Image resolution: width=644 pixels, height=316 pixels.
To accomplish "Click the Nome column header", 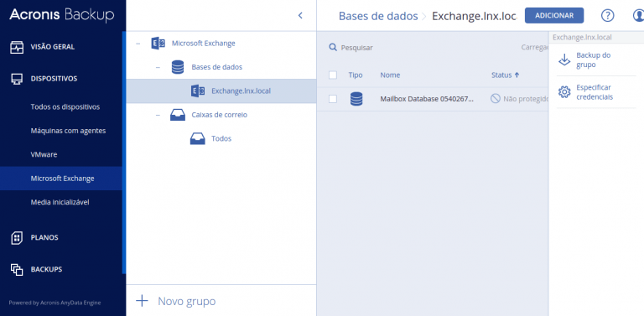I will pyautogui.click(x=390, y=75).
